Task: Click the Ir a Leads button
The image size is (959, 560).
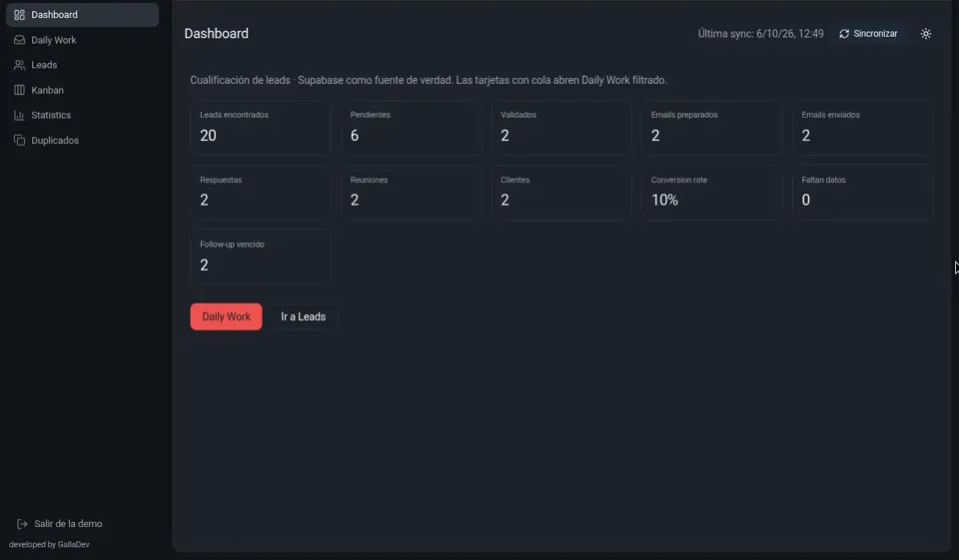Action: 304,316
